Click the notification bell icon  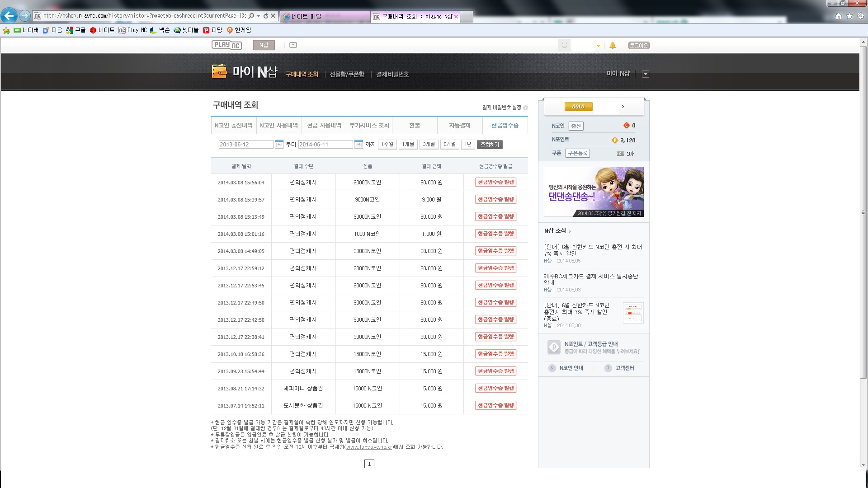pos(613,45)
